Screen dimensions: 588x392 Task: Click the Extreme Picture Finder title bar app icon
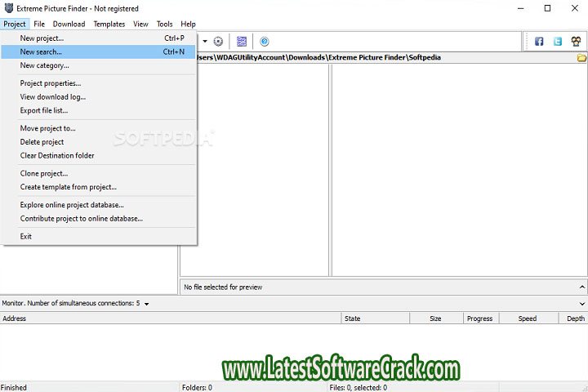pyautogui.click(x=9, y=8)
